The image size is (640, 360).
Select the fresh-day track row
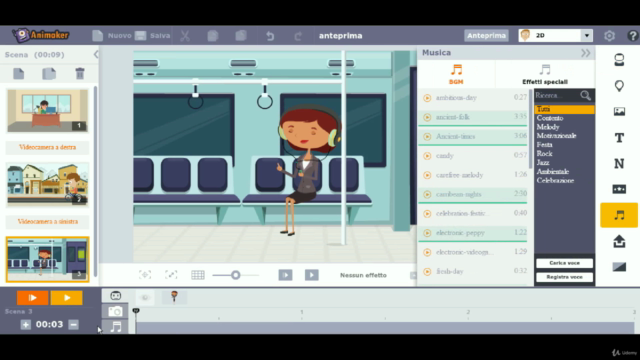pos(473,271)
